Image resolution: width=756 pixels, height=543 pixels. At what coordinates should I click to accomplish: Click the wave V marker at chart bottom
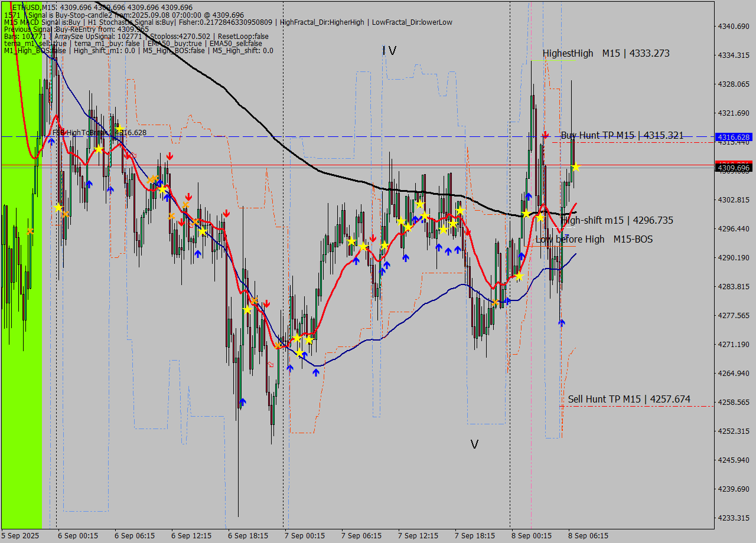474,444
